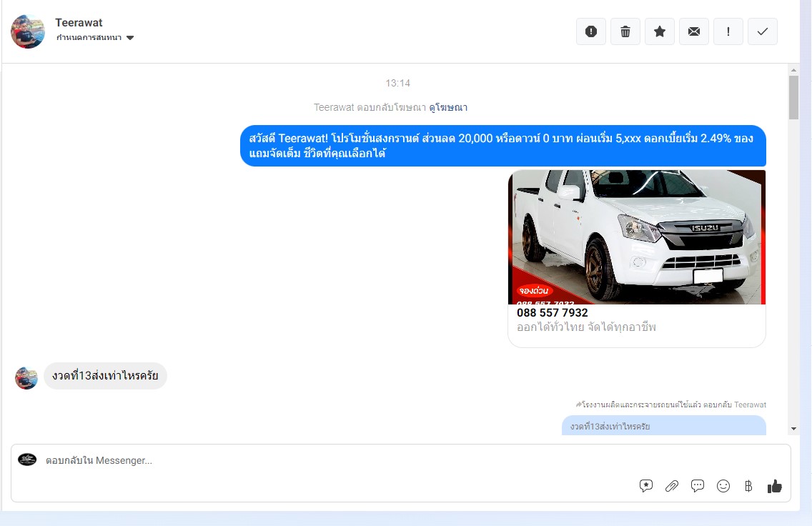Delete the conversation using the trash icon

point(625,31)
